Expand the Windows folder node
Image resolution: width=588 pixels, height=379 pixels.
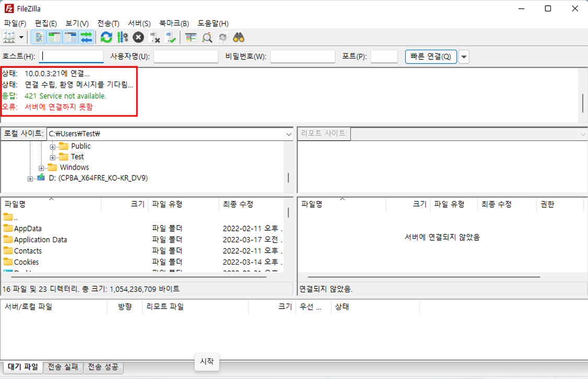(41, 168)
